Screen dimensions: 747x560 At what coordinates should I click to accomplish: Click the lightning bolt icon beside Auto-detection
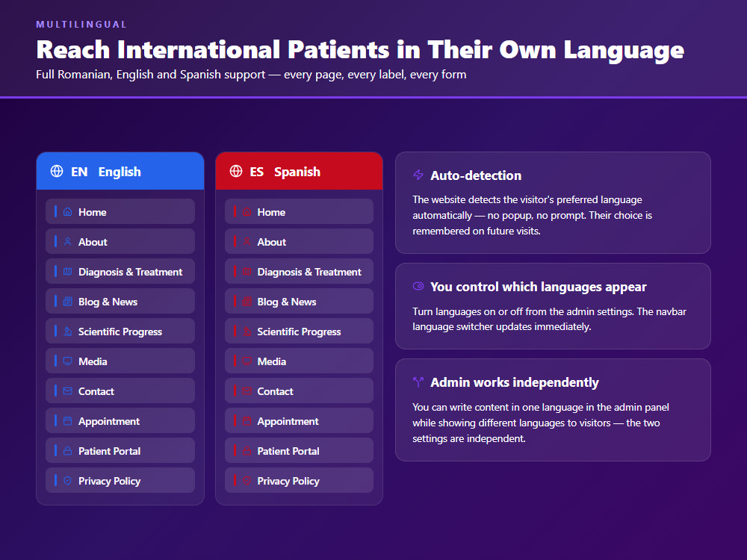point(418,175)
